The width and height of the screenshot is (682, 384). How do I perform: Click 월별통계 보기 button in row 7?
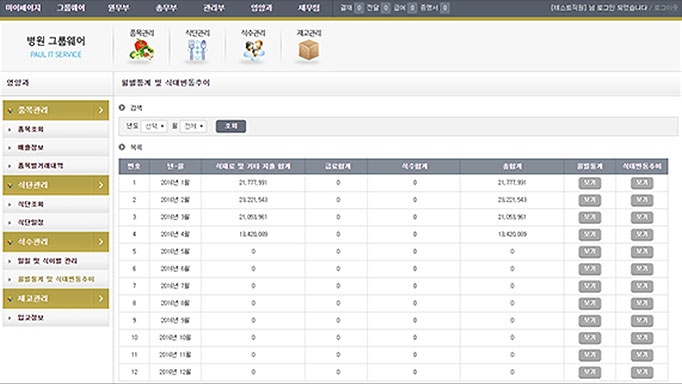click(590, 286)
